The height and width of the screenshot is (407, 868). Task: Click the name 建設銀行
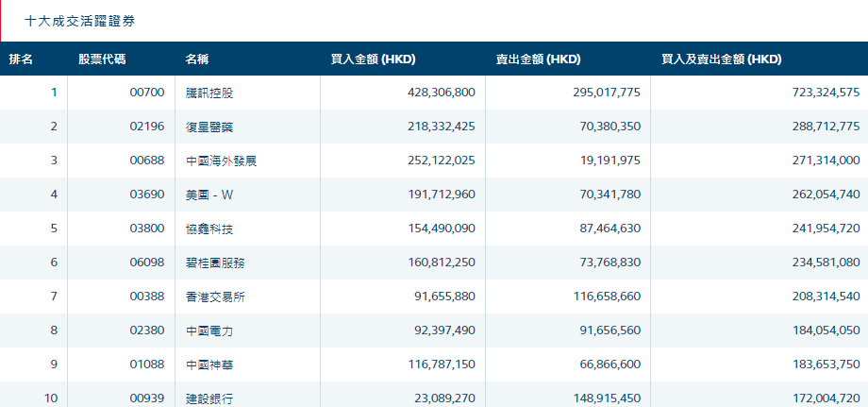click(x=209, y=399)
